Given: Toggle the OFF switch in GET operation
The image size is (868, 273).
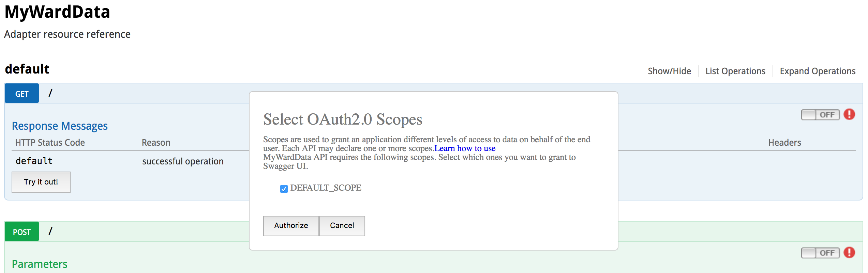Looking at the screenshot, I should point(820,115).
